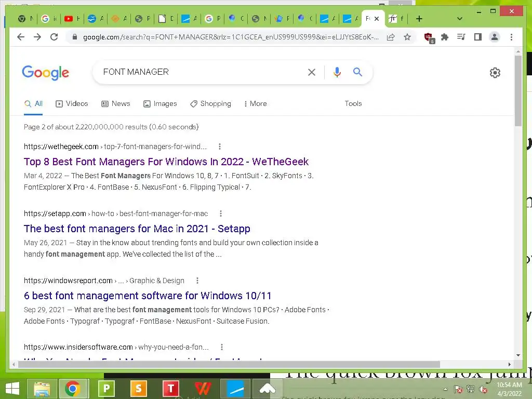Open setapp result options menu
Image resolution: width=532 pixels, height=399 pixels.
(x=220, y=214)
